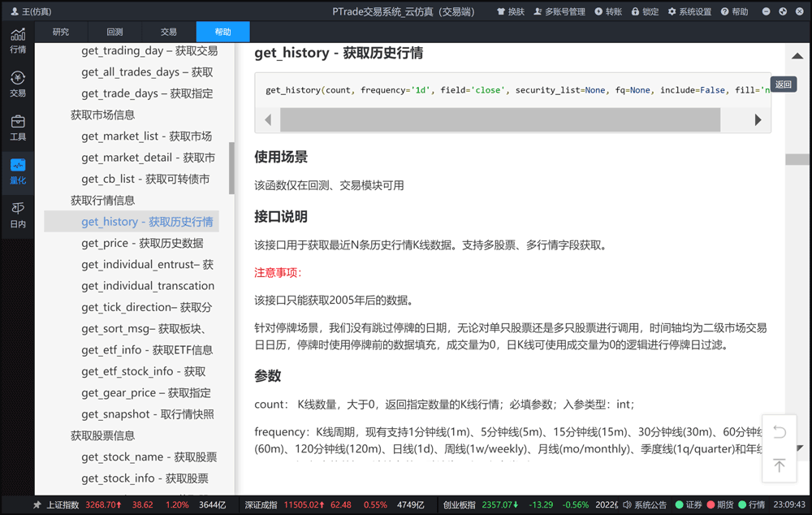Open the 日内 intraday sidebar icon

(x=18, y=215)
